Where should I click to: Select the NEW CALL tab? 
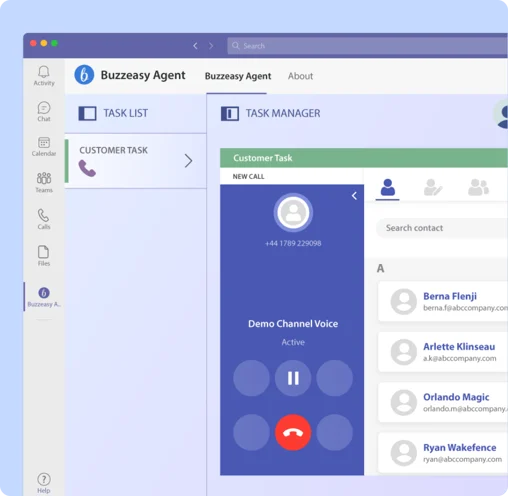pyautogui.click(x=248, y=176)
